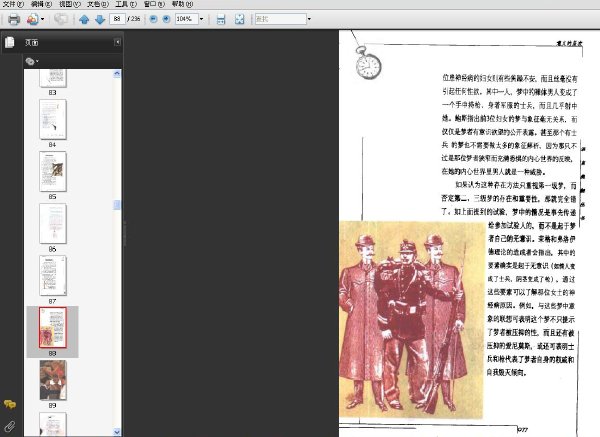Click the page number field showing 88

(x=117, y=19)
